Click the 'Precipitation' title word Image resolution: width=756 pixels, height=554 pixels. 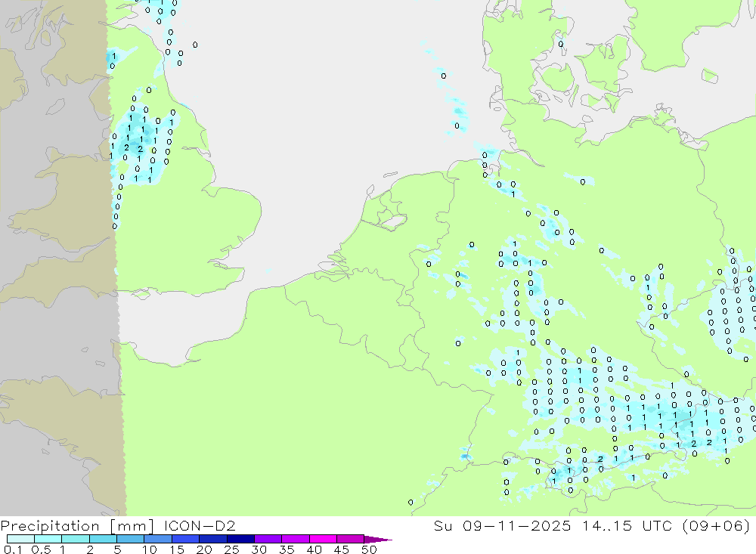point(50,526)
